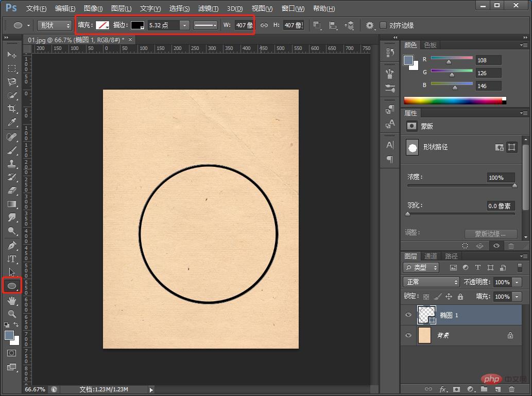Open the 形状 tool mode dropdown
The width and height of the screenshot is (532, 396).
[54, 25]
